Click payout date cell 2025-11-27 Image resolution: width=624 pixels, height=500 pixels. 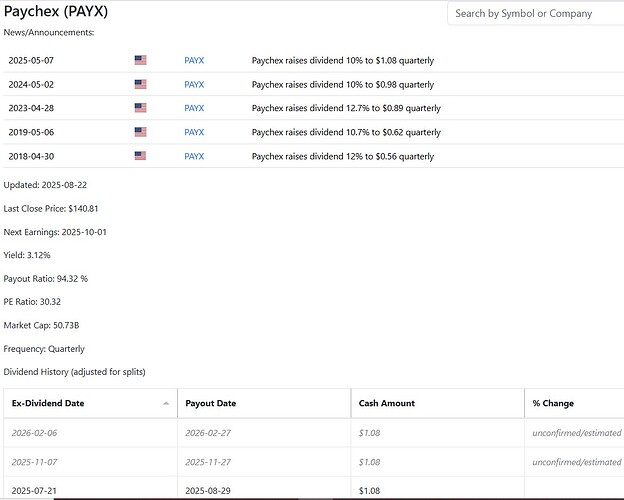208,462
